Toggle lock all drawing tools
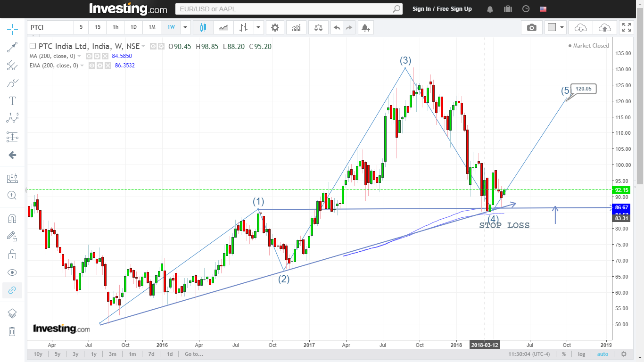The width and height of the screenshot is (644, 362). point(12,255)
